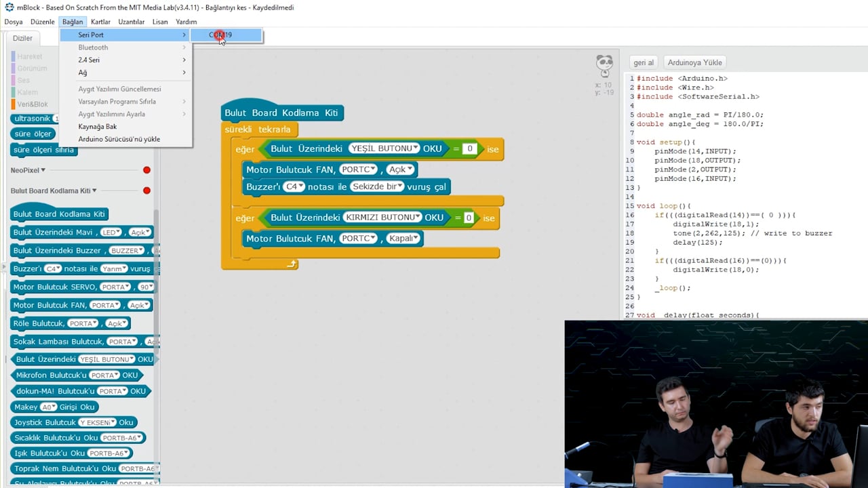Open Y EKSENİ dropdown in Joystick block
The height and width of the screenshot is (488, 868).
point(98,423)
